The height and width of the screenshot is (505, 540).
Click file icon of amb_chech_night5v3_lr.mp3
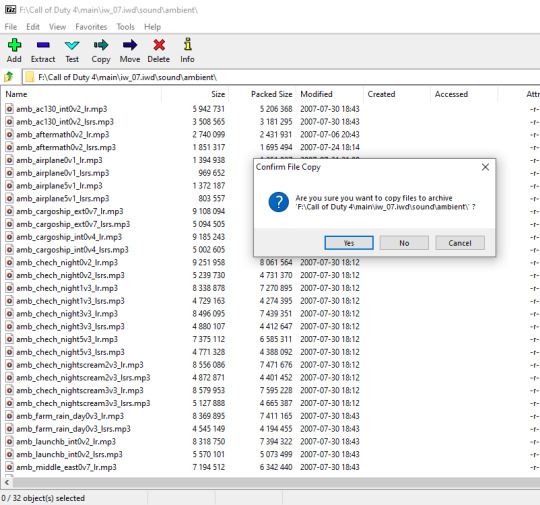pos(9,339)
